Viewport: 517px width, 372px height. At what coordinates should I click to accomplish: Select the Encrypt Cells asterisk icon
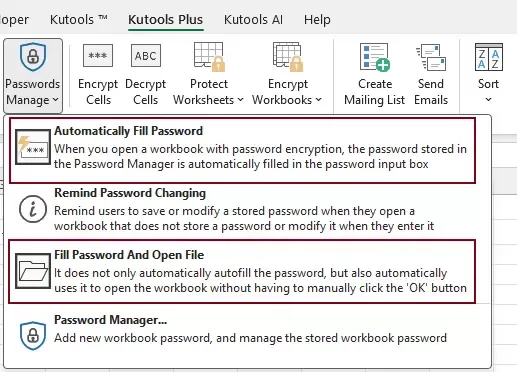(x=98, y=56)
